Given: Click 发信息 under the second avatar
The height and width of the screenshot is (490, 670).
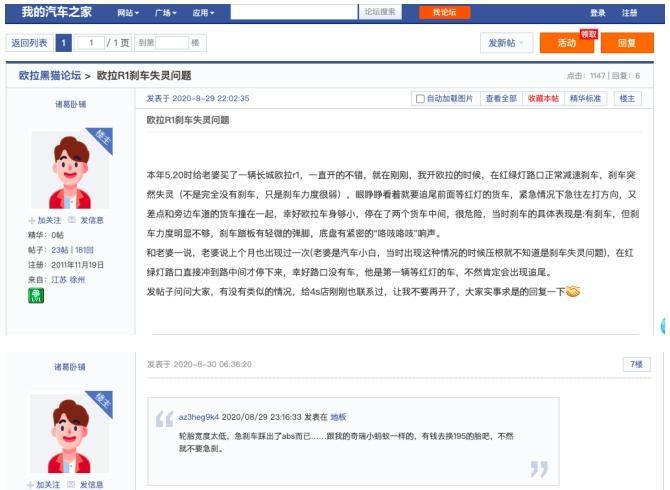Looking at the screenshot, I should 85,485.
